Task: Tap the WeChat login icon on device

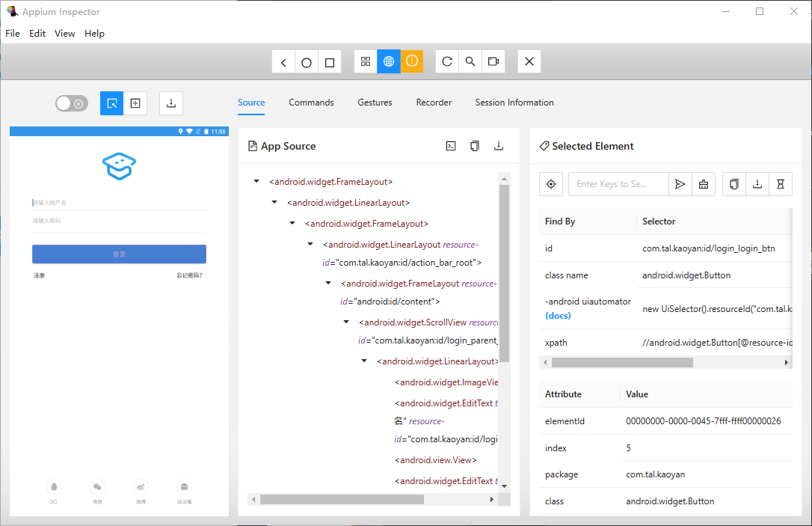Action: pyautogui.click(x=97, y=487)
